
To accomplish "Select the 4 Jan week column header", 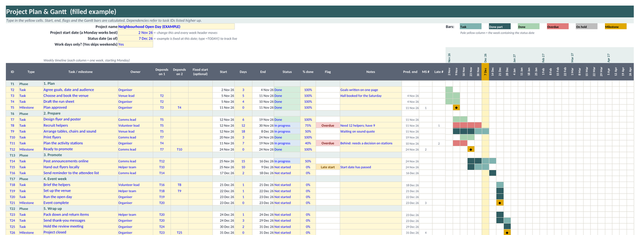I will pyautogui.click(x=514, y=72).
